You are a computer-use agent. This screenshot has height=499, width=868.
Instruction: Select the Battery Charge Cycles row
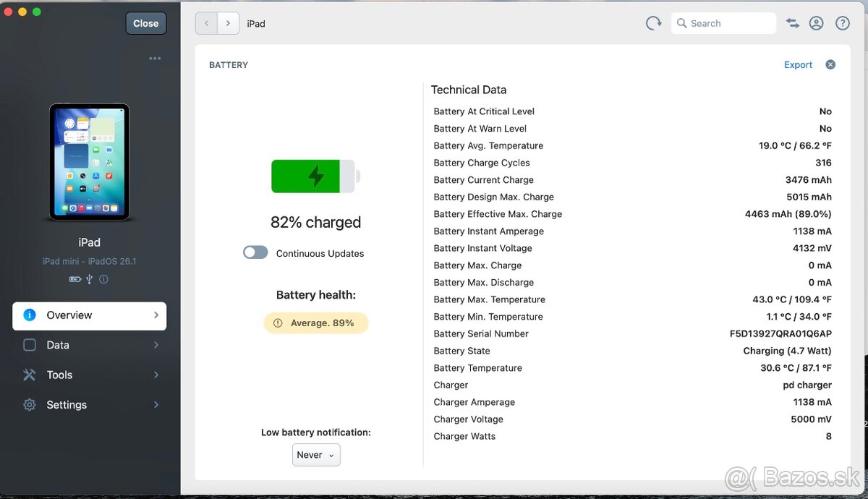(632, 163)
